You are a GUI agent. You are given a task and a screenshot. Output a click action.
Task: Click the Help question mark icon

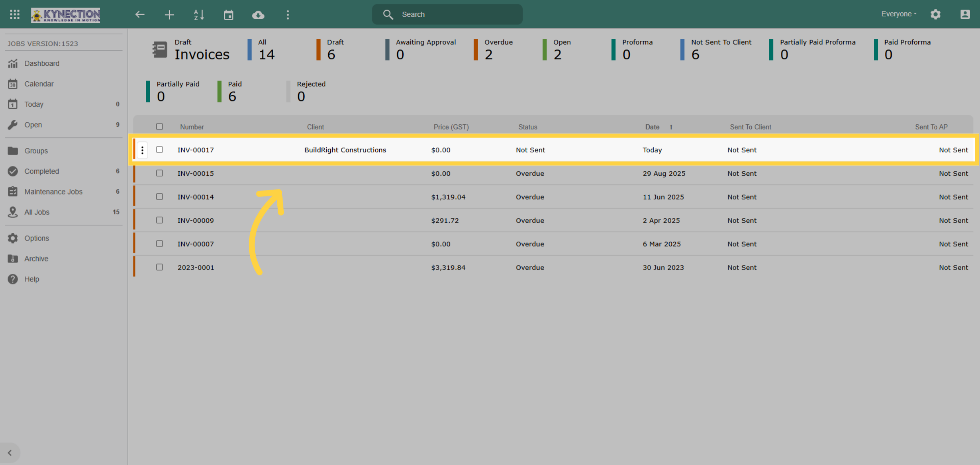click(x=13, y=279)
